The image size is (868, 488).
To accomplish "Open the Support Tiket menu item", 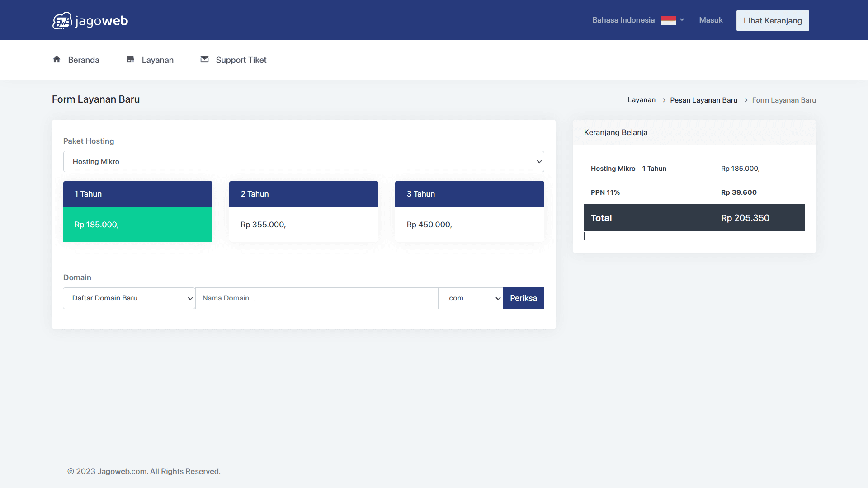I will coord(233,60).
